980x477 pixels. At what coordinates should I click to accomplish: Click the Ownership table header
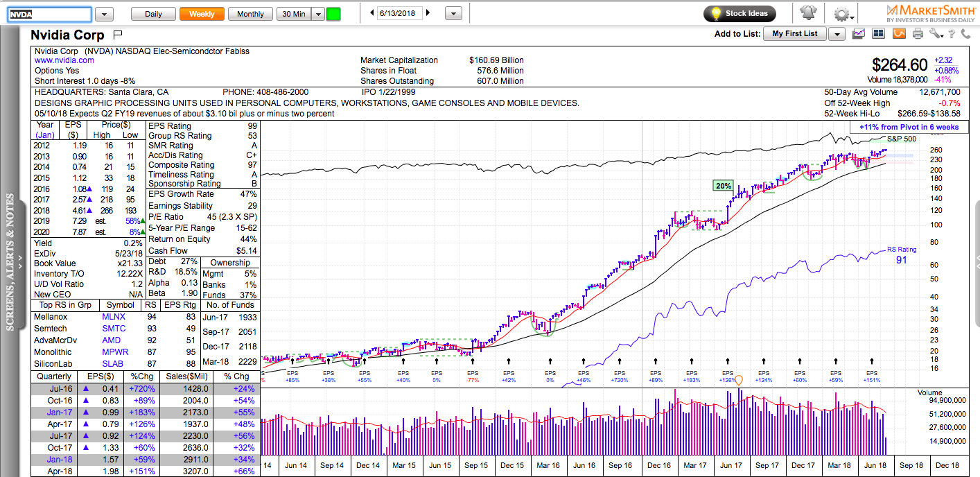click(x=230, y=263)
